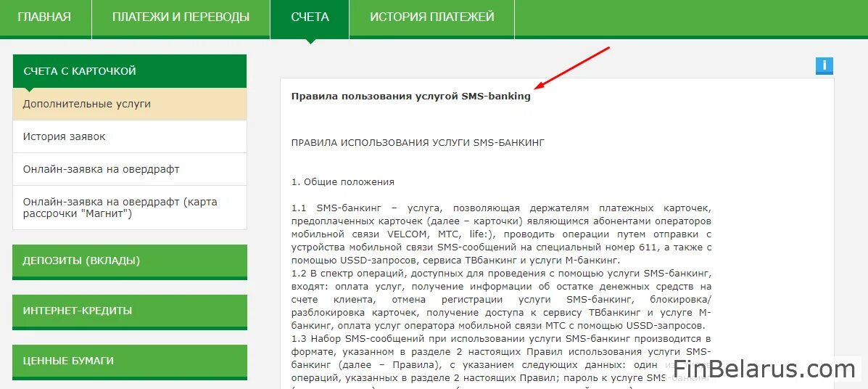Click the ПРАВИЛА ИСПОЛЬЗОВАНИЯ УСЛУГИ SMS-БАНКИНГ title
The height and width of the screenshot is (389, 868).
(418, 142)
